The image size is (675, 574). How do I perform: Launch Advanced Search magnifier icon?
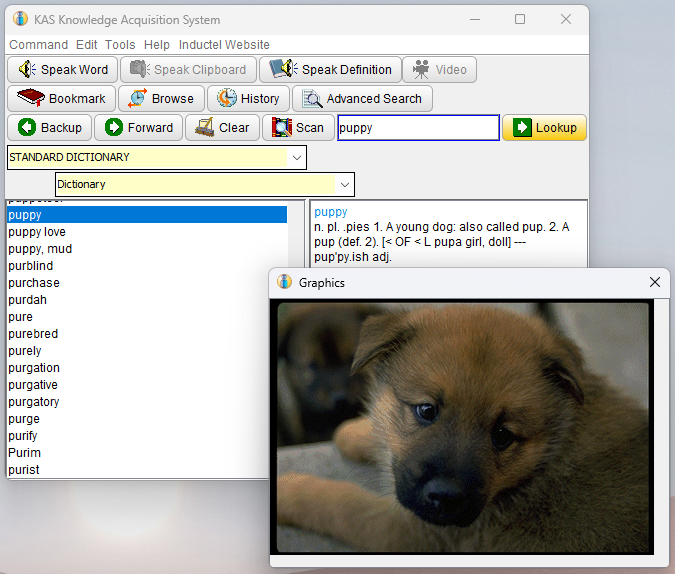click(312, 99)
